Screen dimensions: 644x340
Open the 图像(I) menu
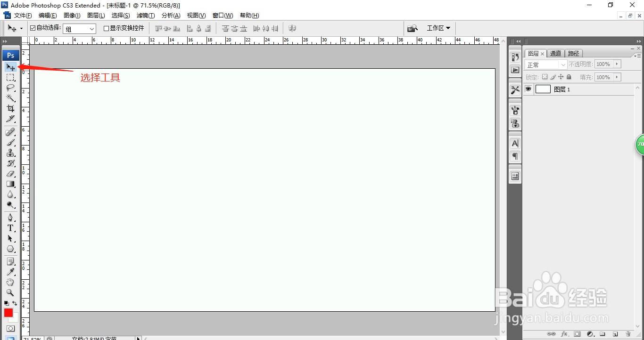pos(72,16)
